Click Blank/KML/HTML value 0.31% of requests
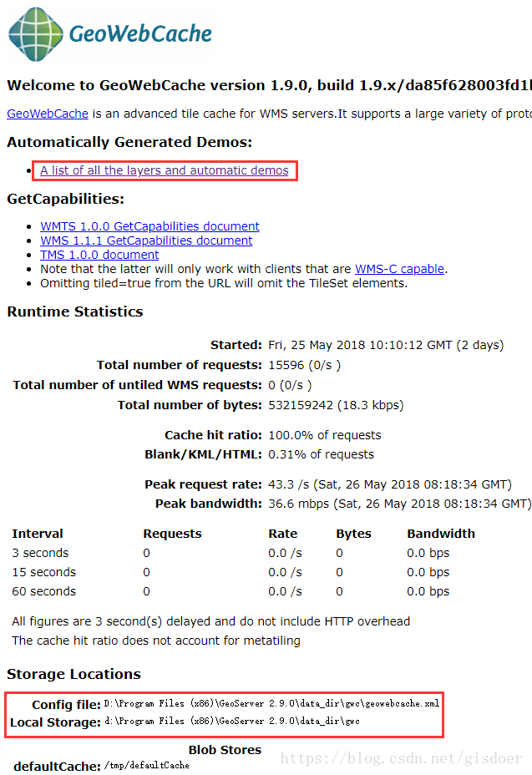This screenshot has width=532, height=775. click(322, 454)
